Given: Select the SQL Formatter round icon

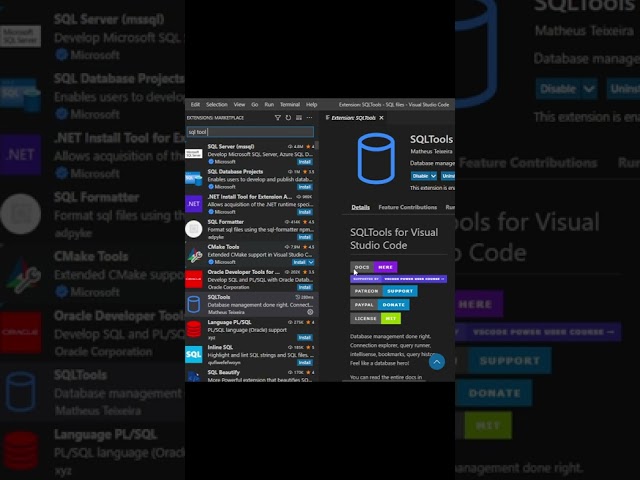Looking at the screenshot, I should coord(193,229).
